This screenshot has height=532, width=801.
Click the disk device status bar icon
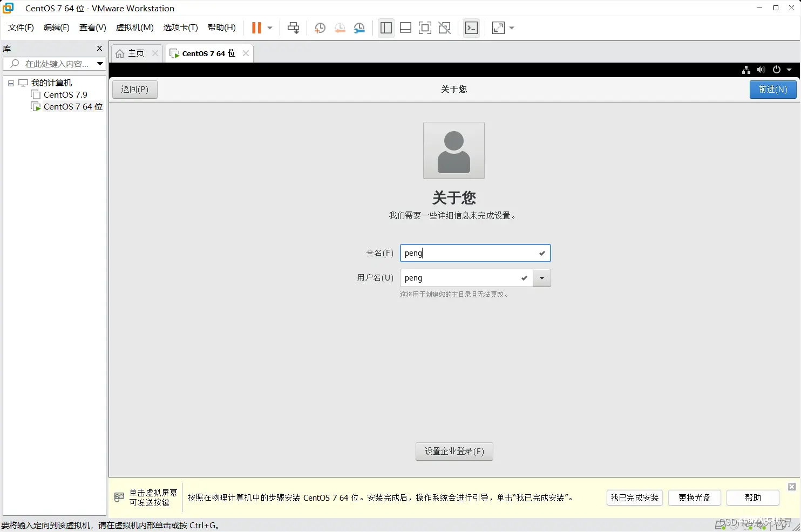click(720, 525)
